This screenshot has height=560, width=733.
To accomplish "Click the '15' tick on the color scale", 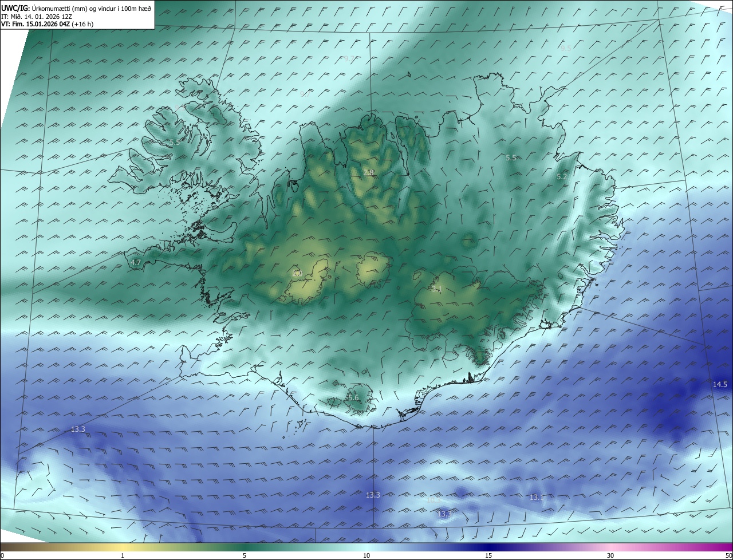I will click(488, 556).
